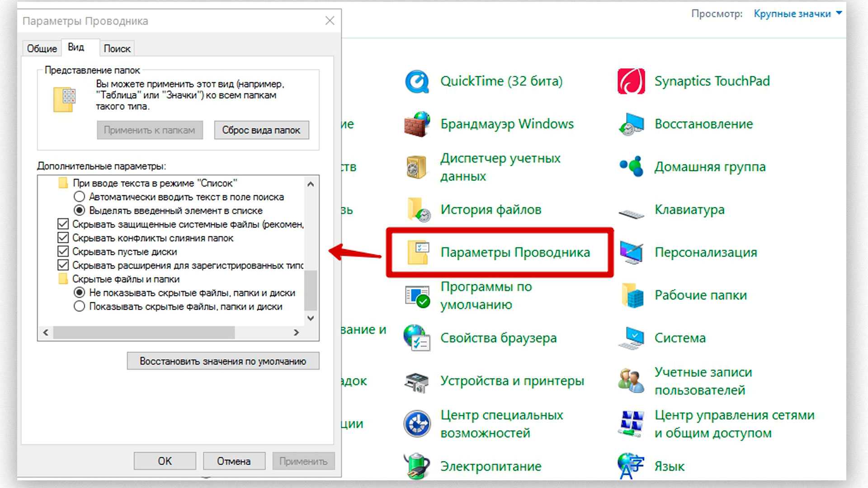Viewport: 868px width, 488px height.
Task: Click the Брандмауэр Windows brick wall icon
Action: [417, 124]
